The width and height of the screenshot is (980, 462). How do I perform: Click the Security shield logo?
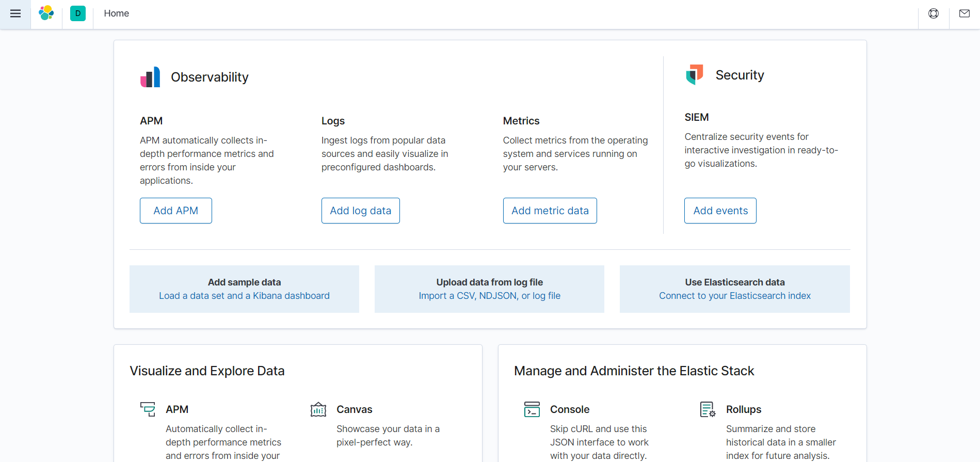tap(695, 75)
